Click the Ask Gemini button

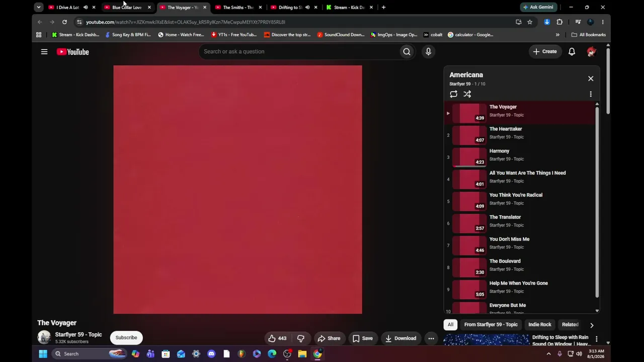(x=538, y=7)
